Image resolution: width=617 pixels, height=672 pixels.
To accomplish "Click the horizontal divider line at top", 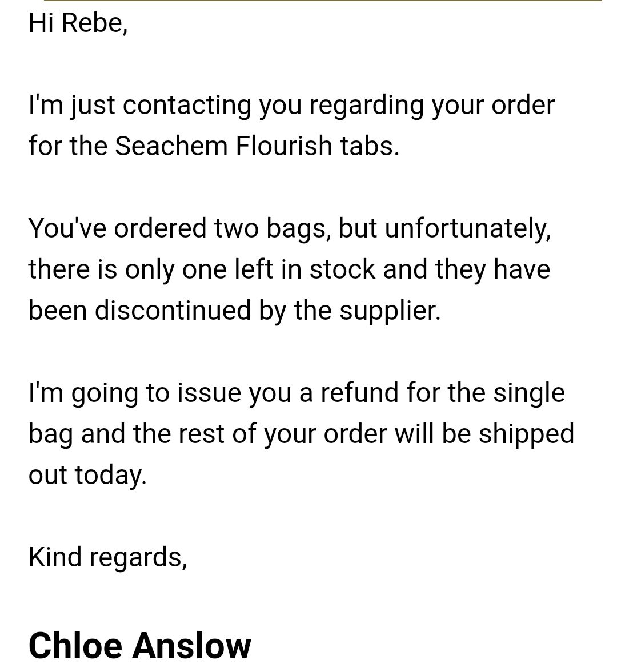I will click(323, 1).
